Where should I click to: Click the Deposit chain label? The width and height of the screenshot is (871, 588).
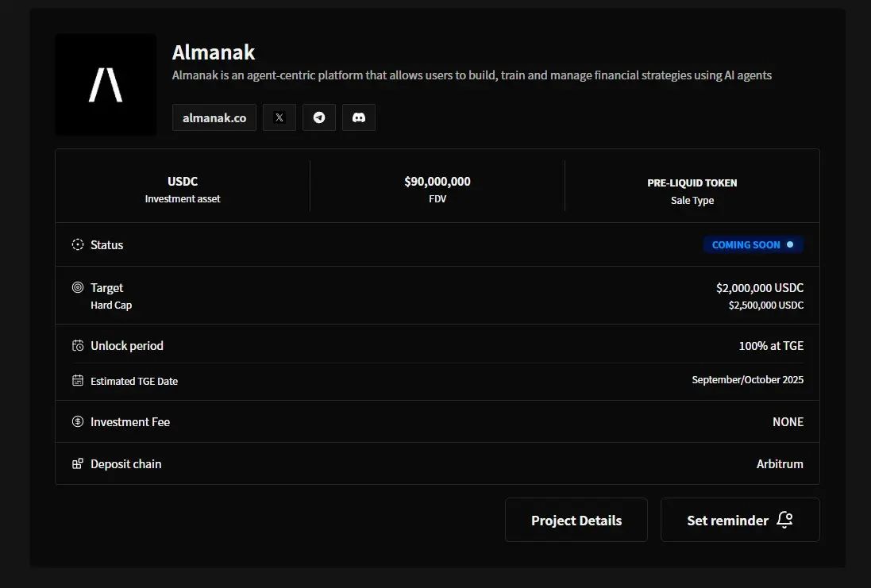126,463
